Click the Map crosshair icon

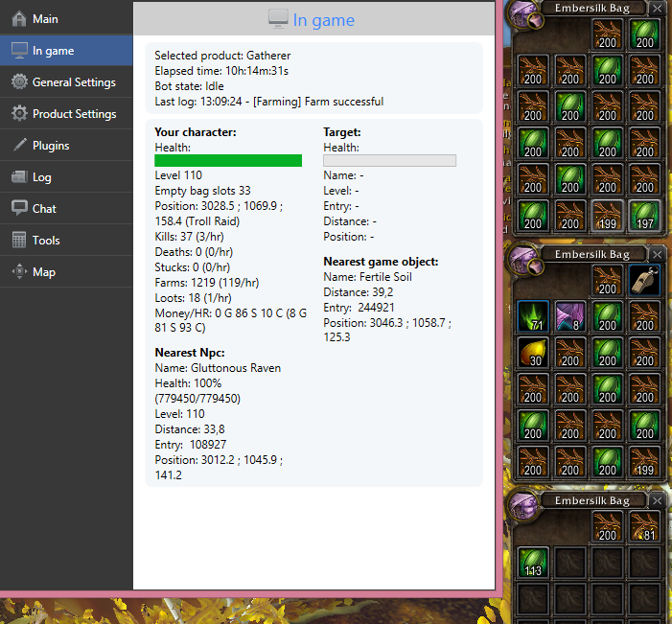(19, 272)
